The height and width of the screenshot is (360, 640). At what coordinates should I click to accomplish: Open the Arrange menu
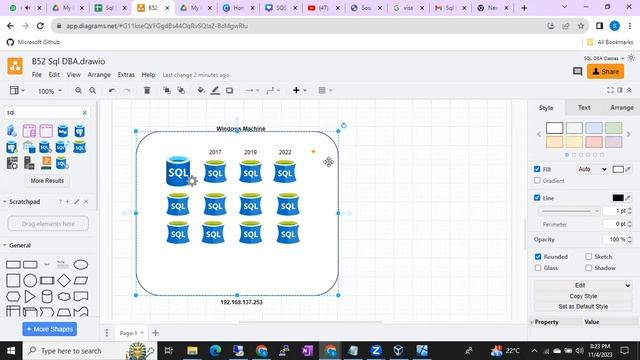point(99,75)
